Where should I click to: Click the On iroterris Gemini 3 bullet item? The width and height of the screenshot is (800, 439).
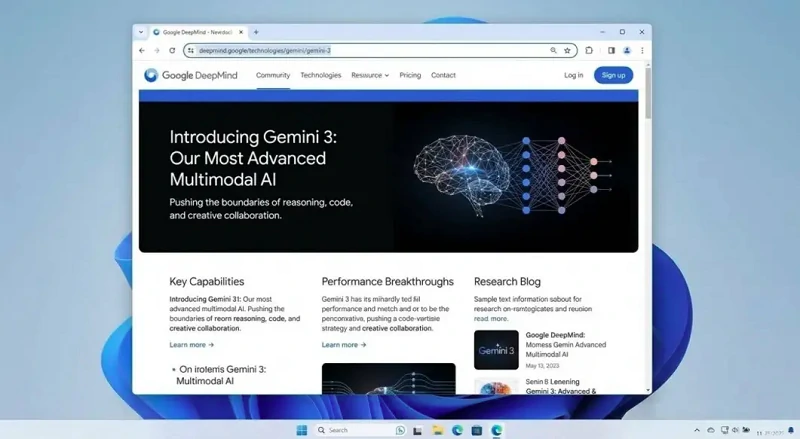[x=219, y=375]
